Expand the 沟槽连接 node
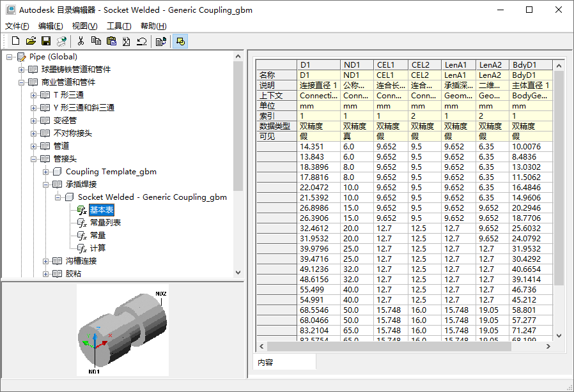This screenshot has width=574, height=392. pos(45,261)
